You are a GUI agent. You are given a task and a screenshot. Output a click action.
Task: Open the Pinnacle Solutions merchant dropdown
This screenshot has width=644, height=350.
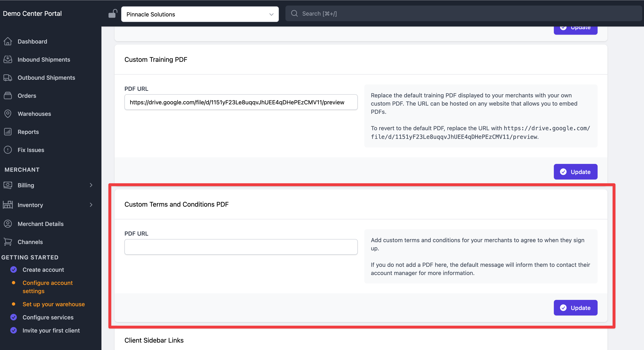[200, 14]
